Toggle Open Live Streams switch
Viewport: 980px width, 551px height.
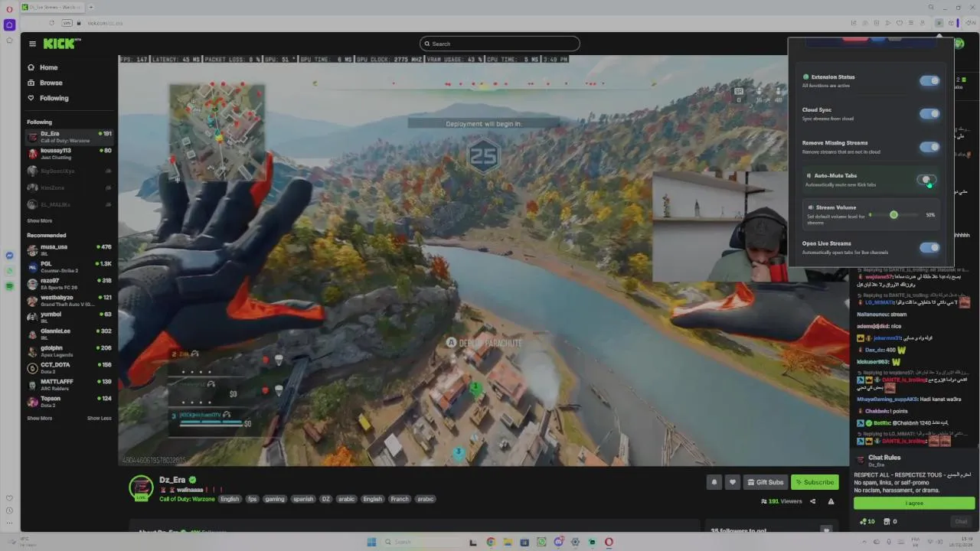(929, 247)
